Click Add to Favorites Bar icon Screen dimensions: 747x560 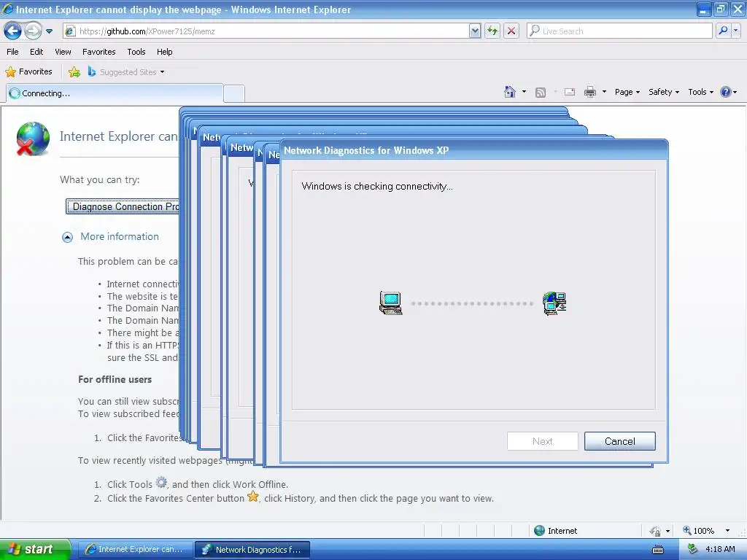(74, 72)
